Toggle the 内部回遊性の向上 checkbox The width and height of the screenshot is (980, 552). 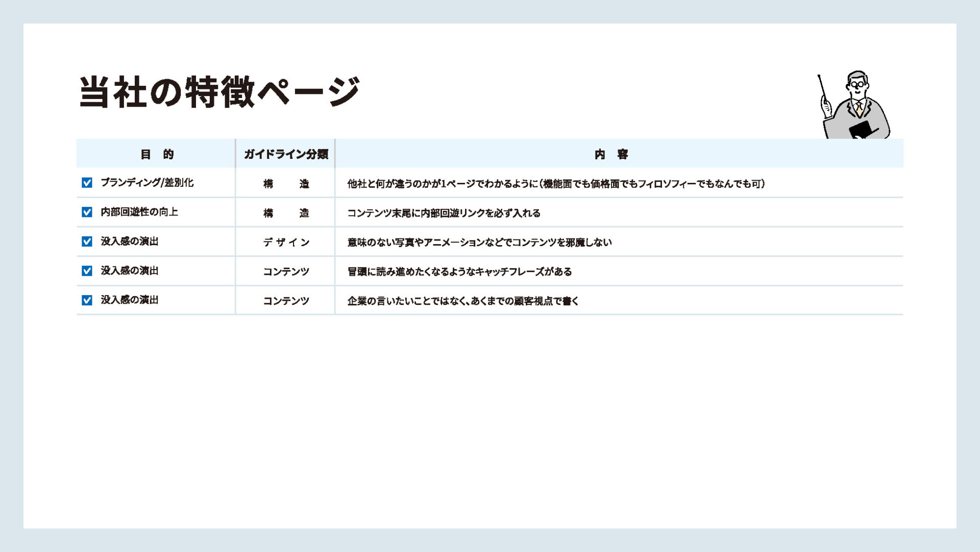pos(87,212)
